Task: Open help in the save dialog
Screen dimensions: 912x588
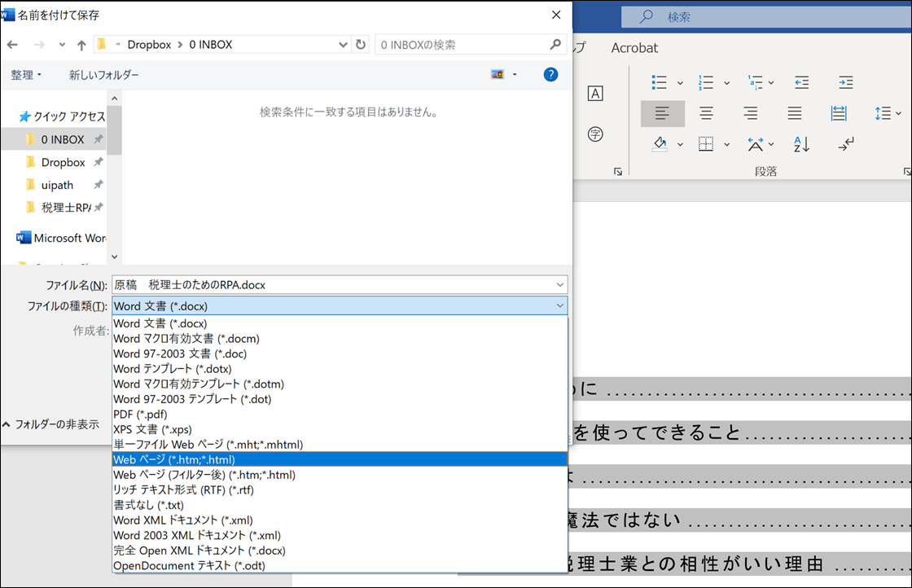Action: [x=550, y=74]
